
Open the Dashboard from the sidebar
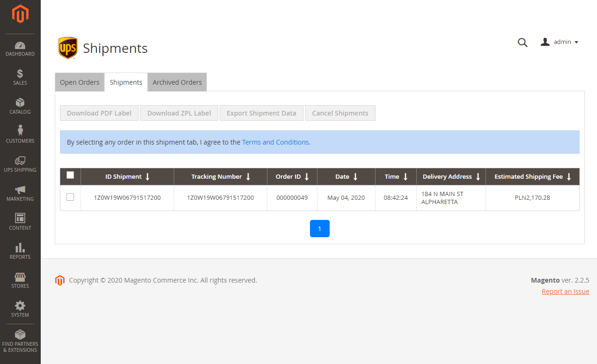[20, 49]
